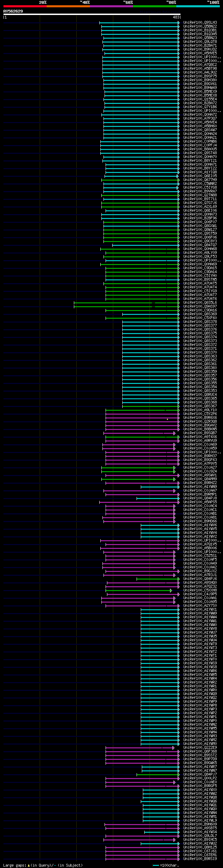Select hit label UniRef100_A9T4X6
This screenshot has width=223, height=868.
pyautogui.click(x=200, y=437)
